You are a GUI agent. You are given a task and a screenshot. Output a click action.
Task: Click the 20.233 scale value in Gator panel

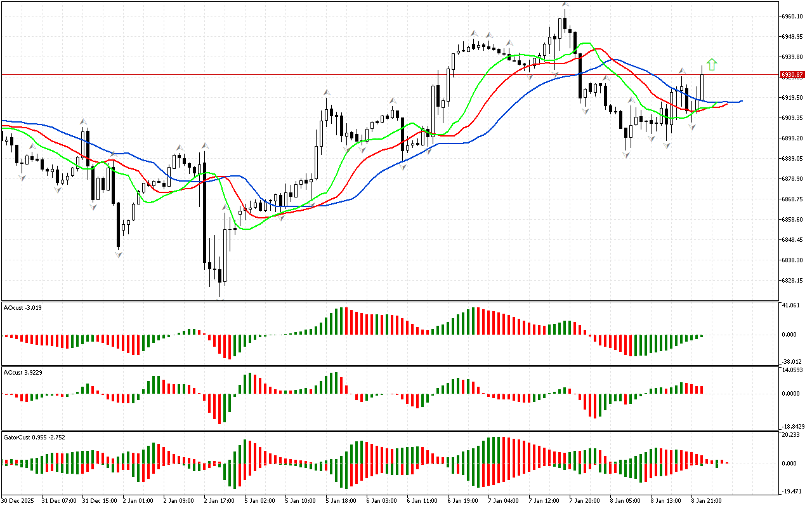click(x=790, y=435)
